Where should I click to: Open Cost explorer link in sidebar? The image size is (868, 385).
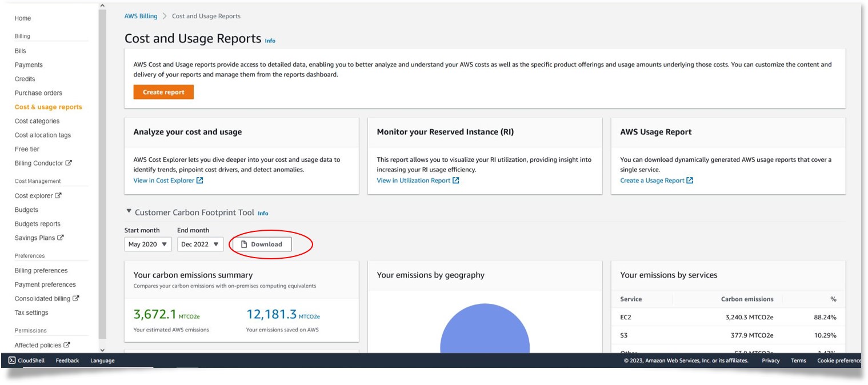point(34,196)
